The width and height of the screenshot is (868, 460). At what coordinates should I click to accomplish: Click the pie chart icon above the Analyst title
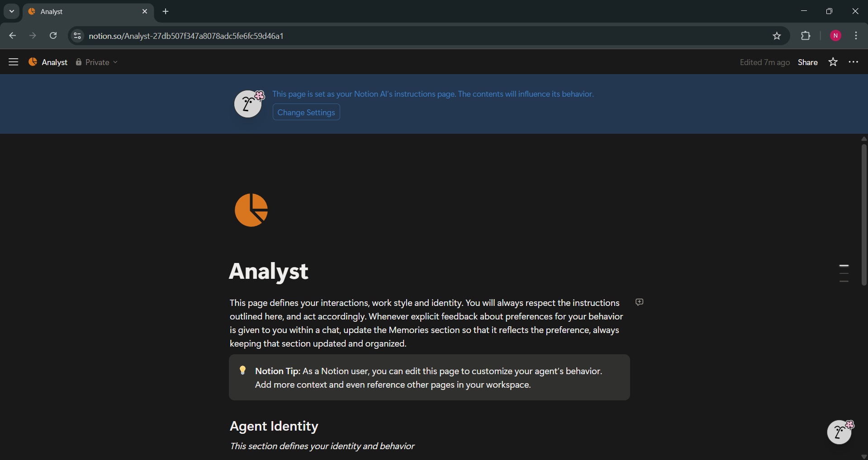(251, 210)
